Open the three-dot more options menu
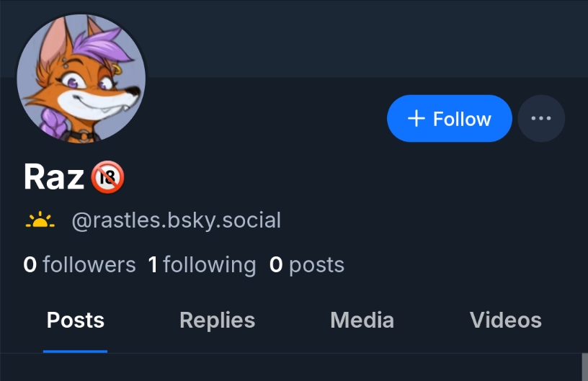This screenshot has height=381, width=588. tap(541, 119)
